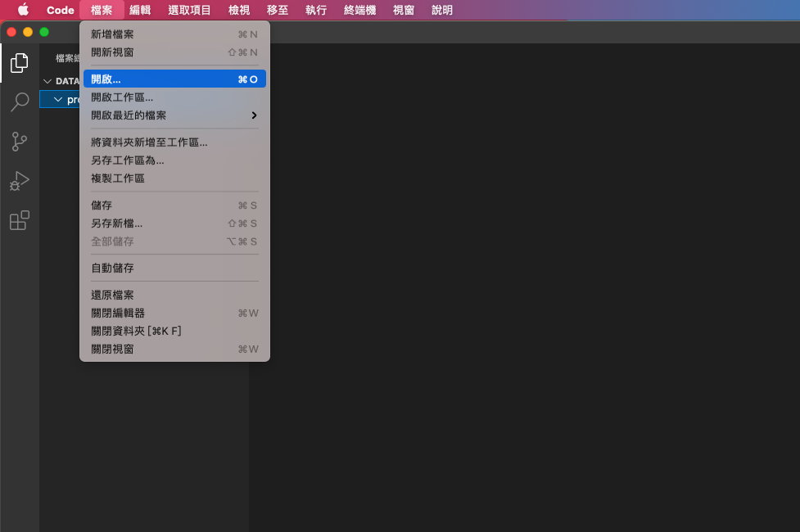The height and width of the screenshot is (532, 800).
Task: Expand the 開啟最近的檔案 submenu
Action: (x=174, y=115)
